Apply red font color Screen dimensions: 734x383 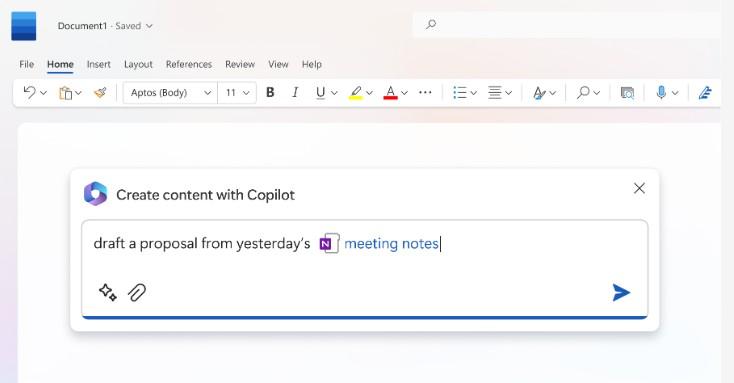coord(390,93)
